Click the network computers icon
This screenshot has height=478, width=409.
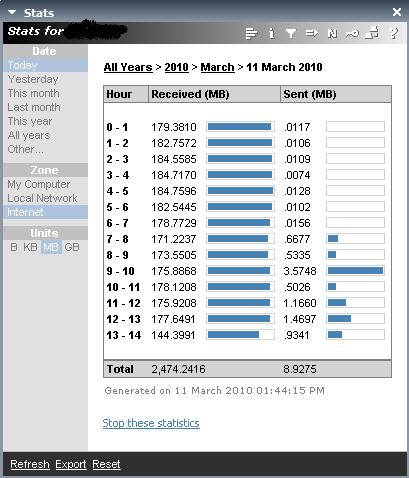coord(372,33)
